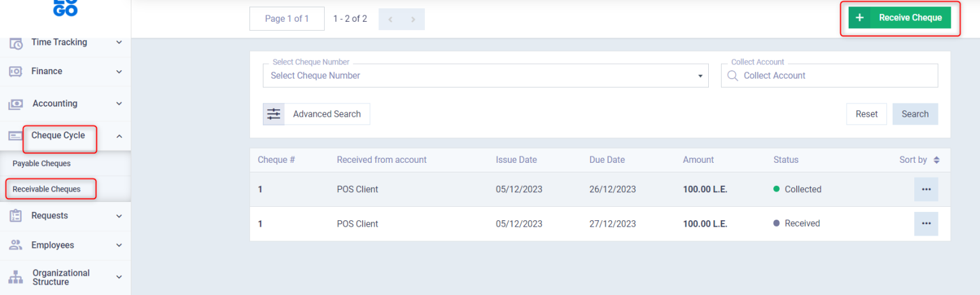980x295 pixels.
Task: Open the Sort by dropdown
Action: [x=919, y=160]
